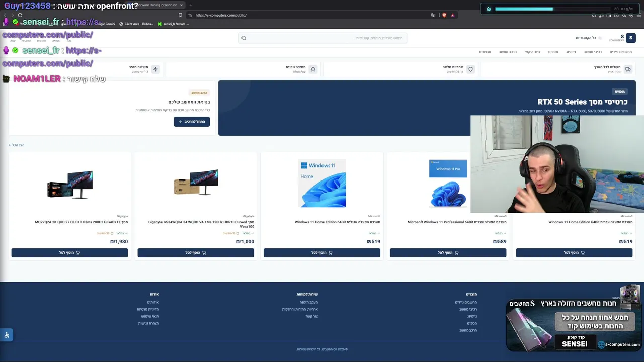644x362 pixels.
Task: Click the translate icon in the address bar
Action: coord(433,15)
